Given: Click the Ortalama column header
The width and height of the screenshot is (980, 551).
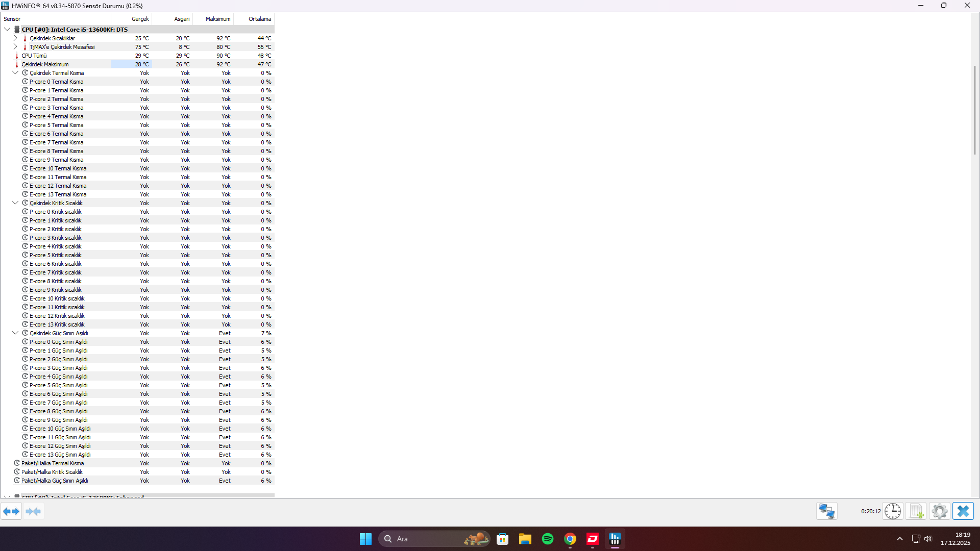Looking at the screenshot, I should [254, 19].
